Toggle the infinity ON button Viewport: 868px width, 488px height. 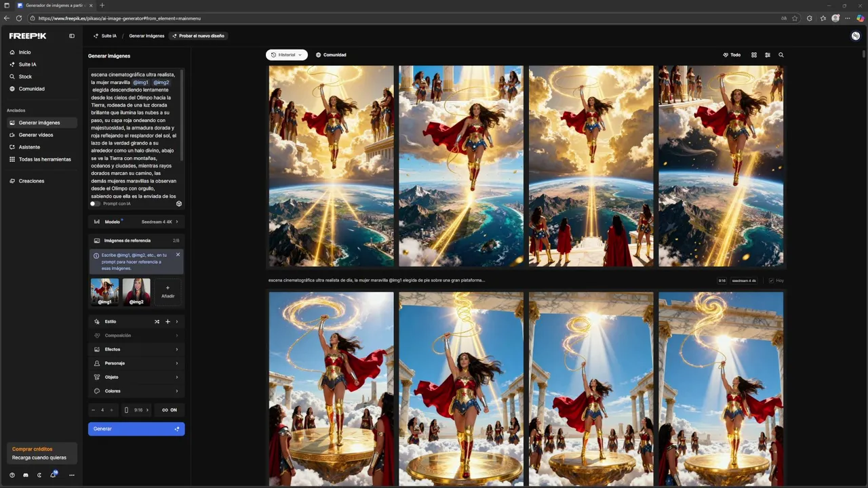170,410
